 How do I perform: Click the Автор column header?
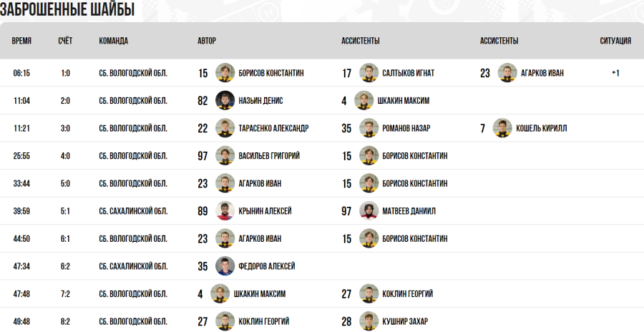point(207,41)
